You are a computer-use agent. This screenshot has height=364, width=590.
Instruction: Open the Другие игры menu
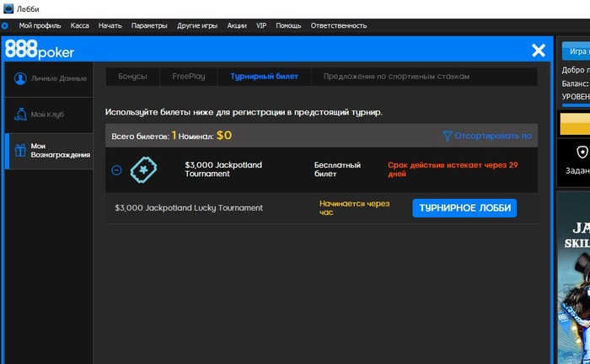(x=197, y=25)
